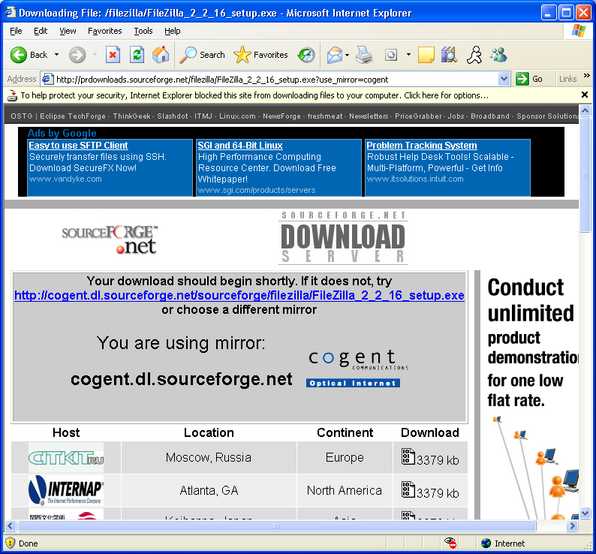Open the Easy to use SFTP Client ad
Viewport: 596px width, 554px height.
pyautogui.click(x=78, y=146)
